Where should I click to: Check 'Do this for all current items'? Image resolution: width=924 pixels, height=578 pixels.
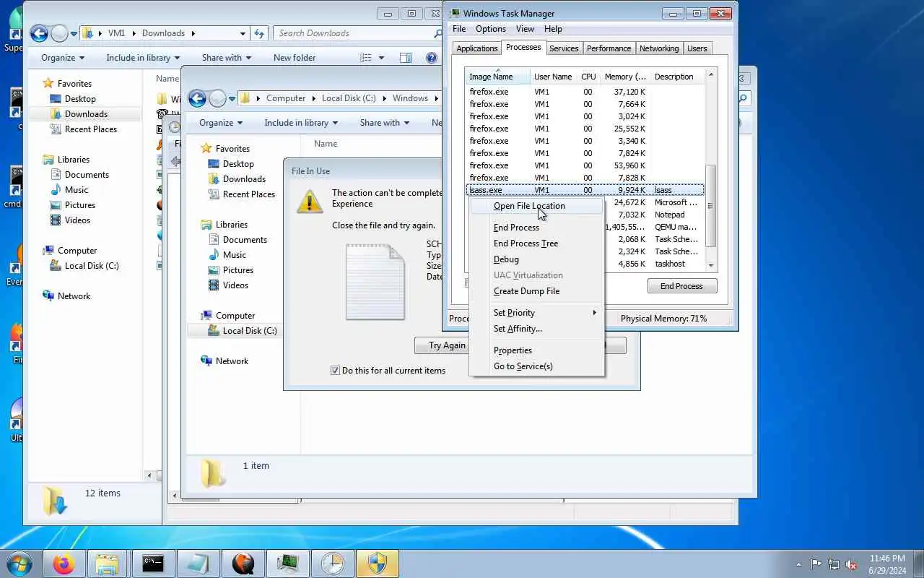coord(335,371)
